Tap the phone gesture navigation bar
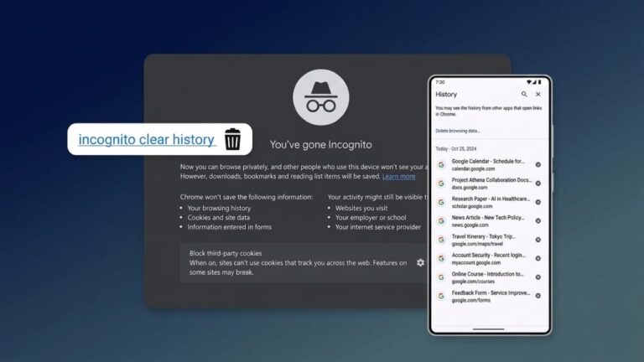This screenshot has height=362, width=644. pos(488,329)
